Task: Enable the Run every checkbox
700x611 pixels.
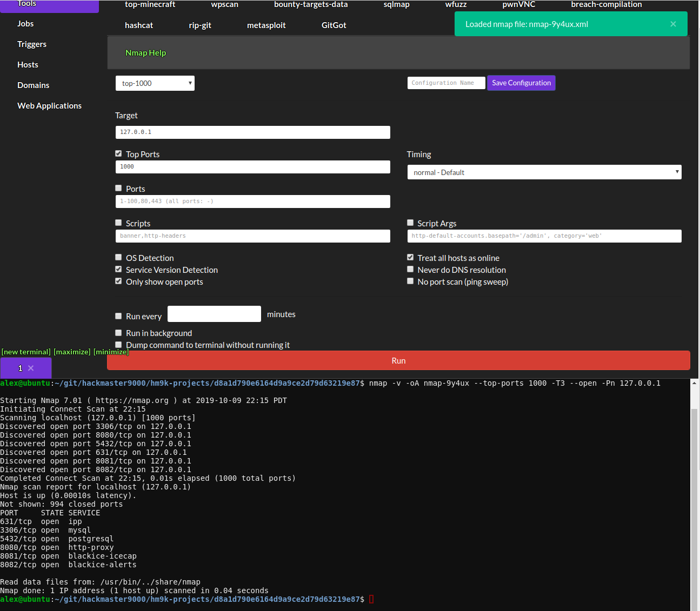Action: click(x=118, y=316)
